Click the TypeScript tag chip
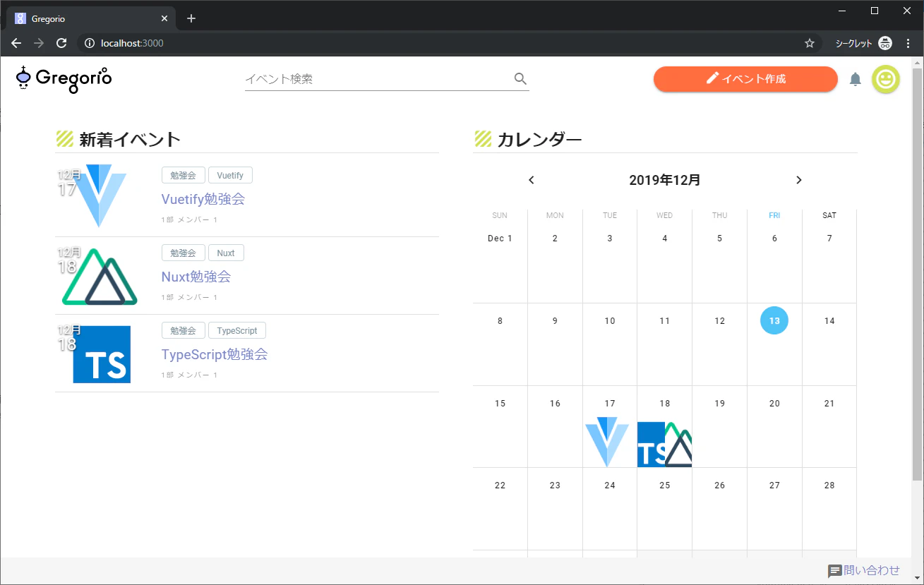This screenshot has height=585, width=924. point(237,330)
